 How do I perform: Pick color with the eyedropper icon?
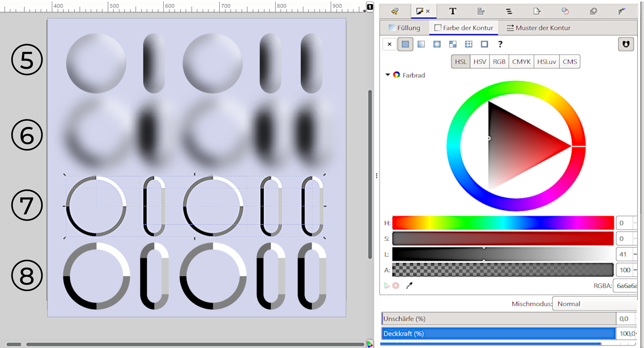[409, 286]
